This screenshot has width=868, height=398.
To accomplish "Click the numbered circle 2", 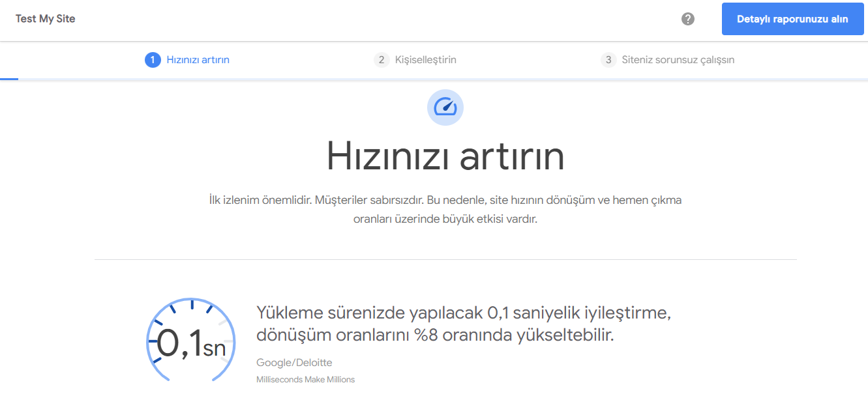I will pos(380,59).
